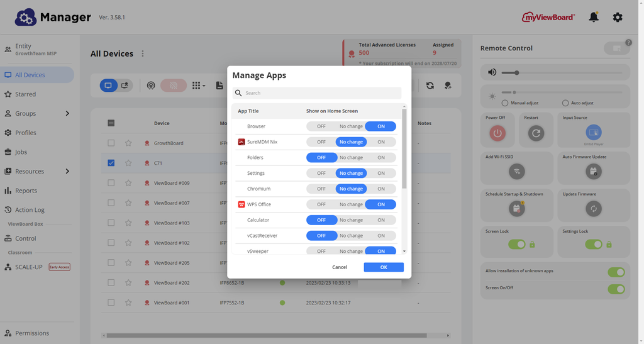Set Browser to OFF on home screen

321,126
